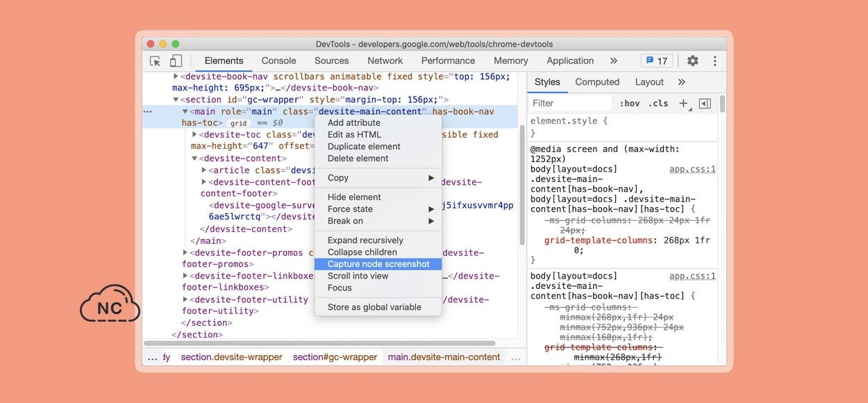868x403 pixels.
Task: Open second app.css:1 source link
Action: tap(692, 277)
